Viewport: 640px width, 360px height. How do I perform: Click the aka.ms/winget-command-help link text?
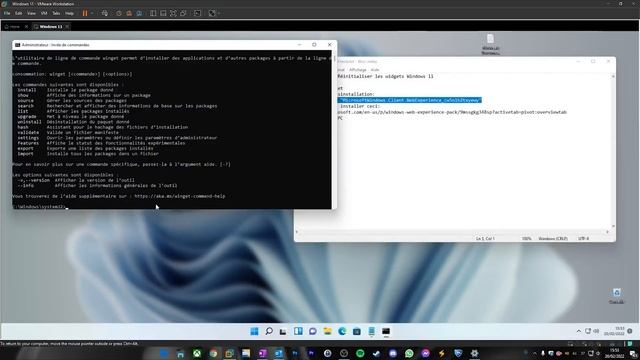(180, 196)
